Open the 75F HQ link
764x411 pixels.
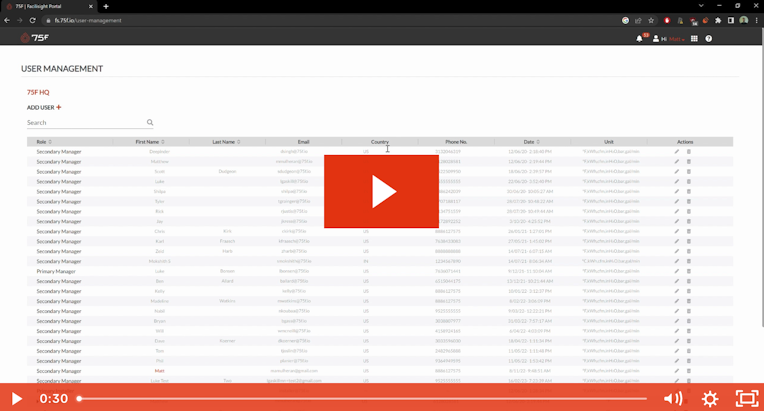pos(38,92)
